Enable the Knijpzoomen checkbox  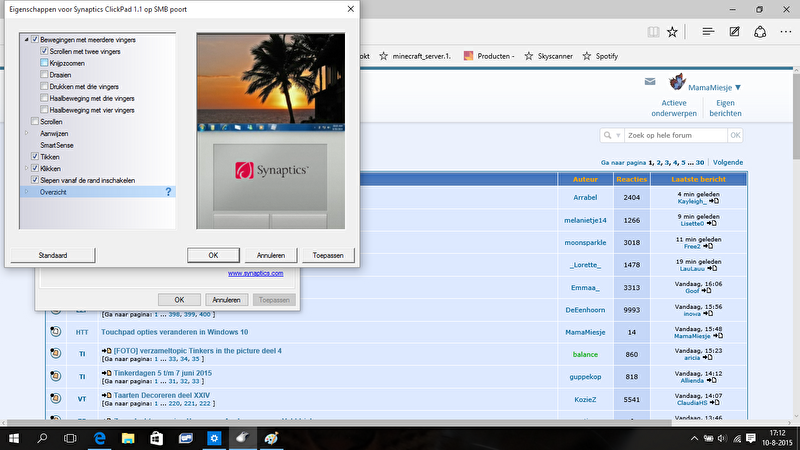[x=45, y=62]
